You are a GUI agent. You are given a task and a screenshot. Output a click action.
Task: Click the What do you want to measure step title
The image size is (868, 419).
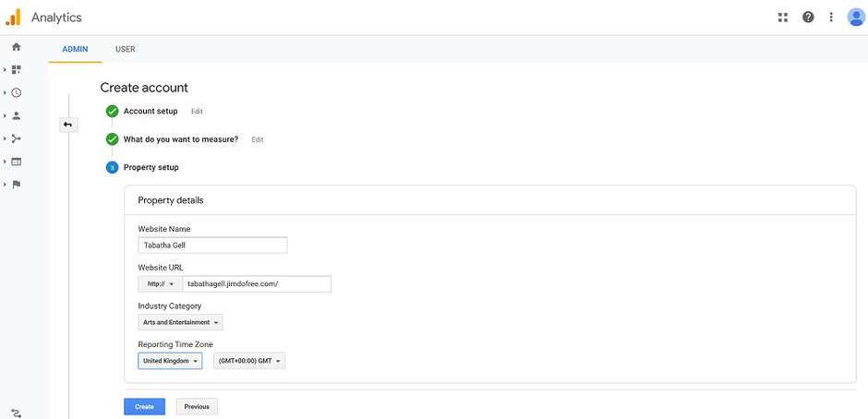tap(181, 139)
